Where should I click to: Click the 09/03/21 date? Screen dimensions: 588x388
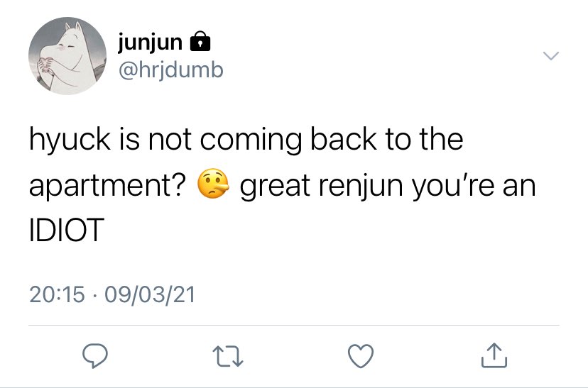[150, 294]
